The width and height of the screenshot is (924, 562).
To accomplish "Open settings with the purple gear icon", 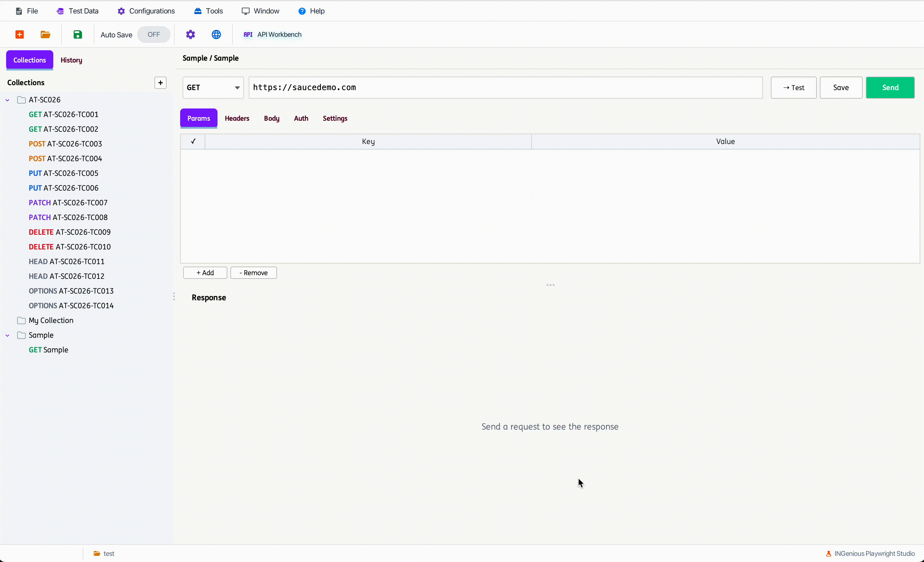I will (191, 35).
